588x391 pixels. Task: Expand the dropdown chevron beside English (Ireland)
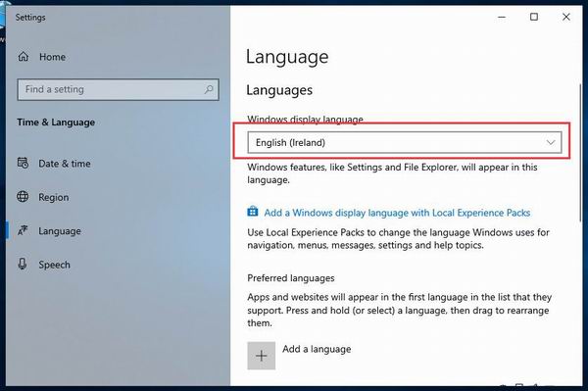[x=551, y=142]
